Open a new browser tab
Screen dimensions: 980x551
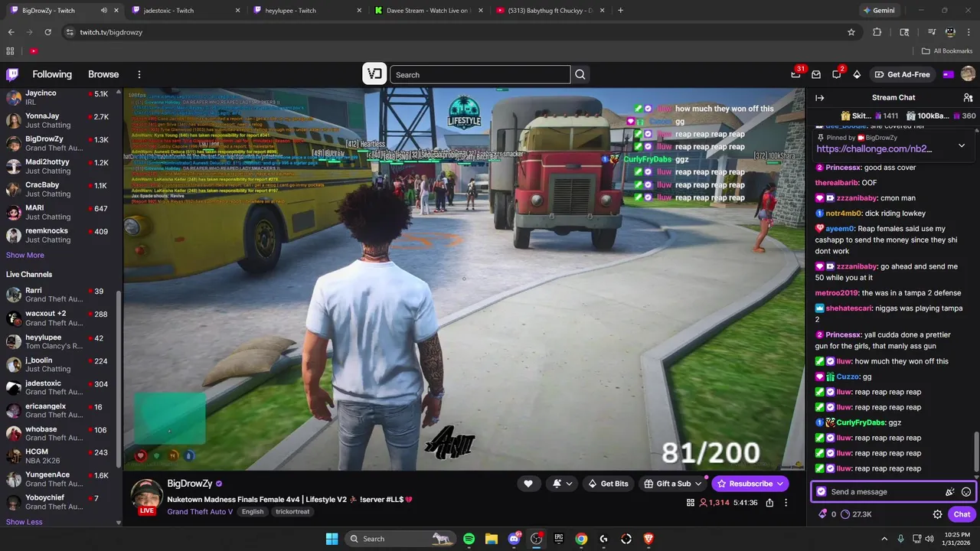(620, 11)
